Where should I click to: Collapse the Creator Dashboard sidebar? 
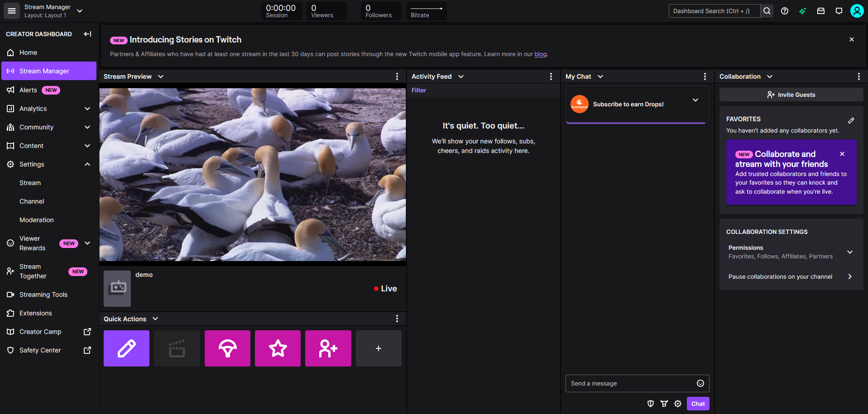tap(87, 34)
